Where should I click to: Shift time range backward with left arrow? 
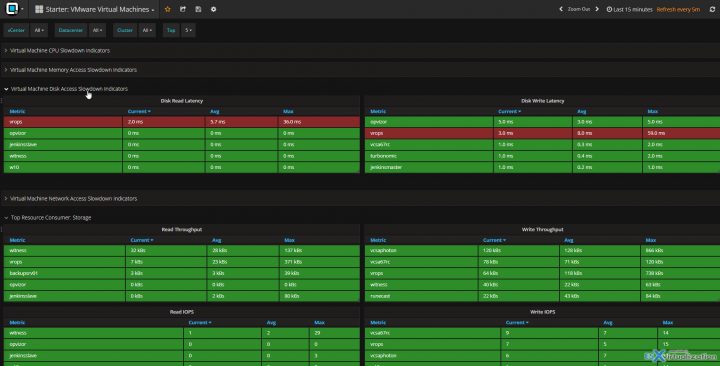(x=561, y=9)
